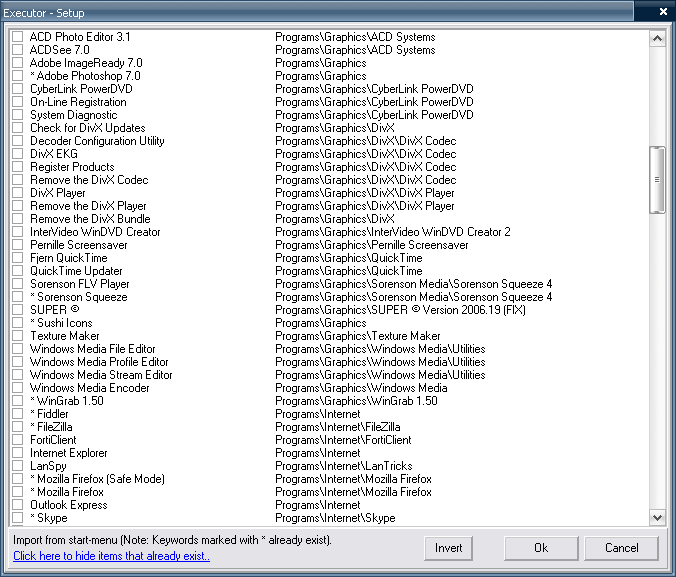
Task: Click the Invert button
Action: click(448, 548)
